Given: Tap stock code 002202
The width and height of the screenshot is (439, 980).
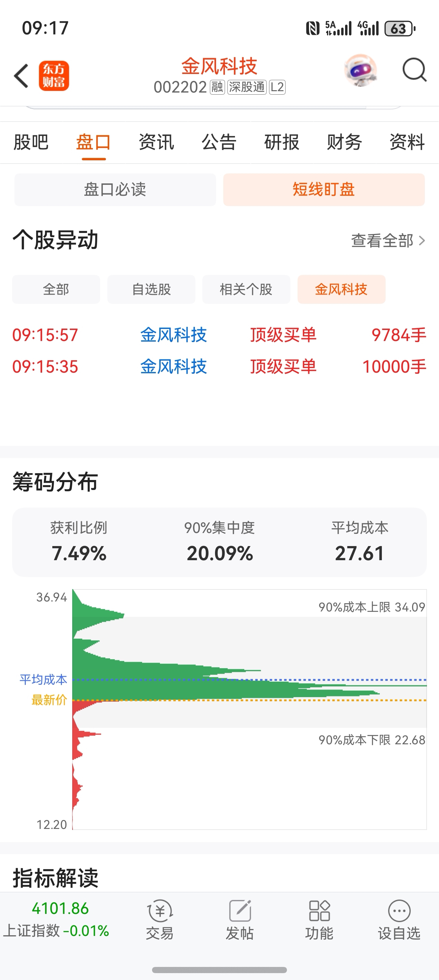Looking at the screenshot, I should [180, 87].
